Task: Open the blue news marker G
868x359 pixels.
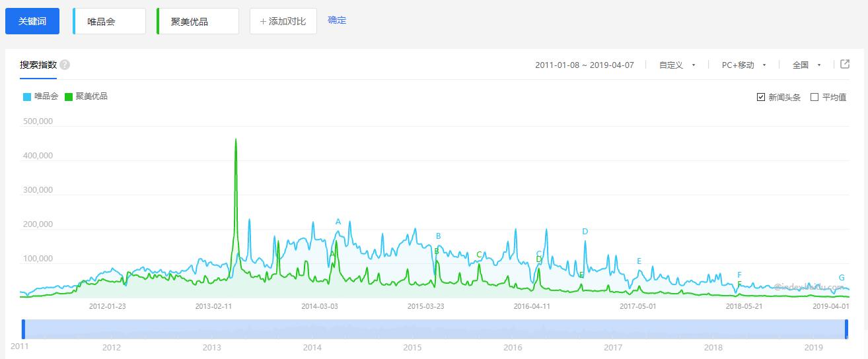Action: (x=842, y=278)
